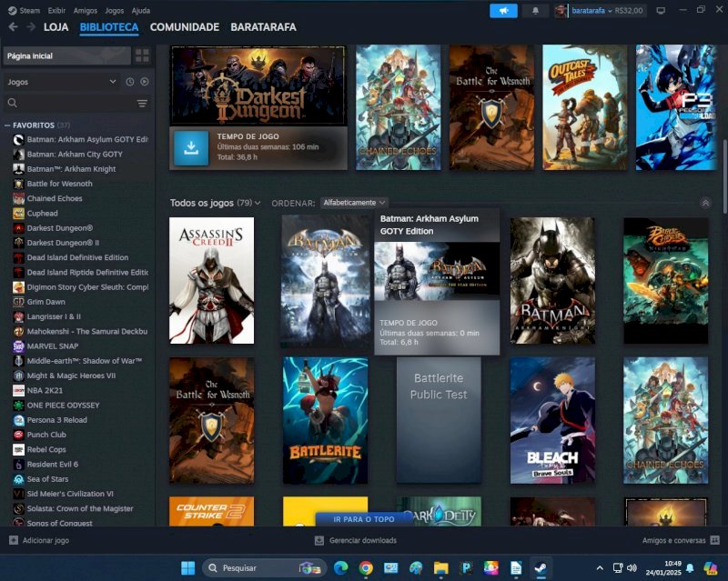
Task: Open Windows notification bell in taskbar
Action: click(691, 567)
